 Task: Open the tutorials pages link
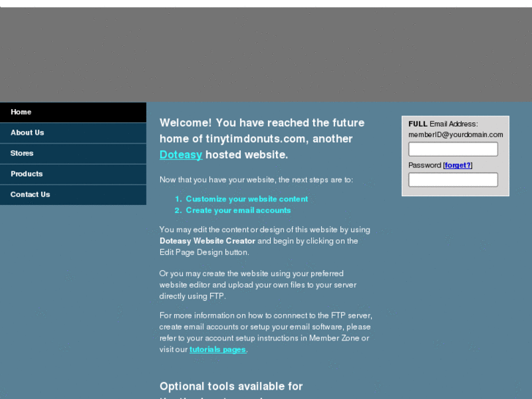click(217, 349)
